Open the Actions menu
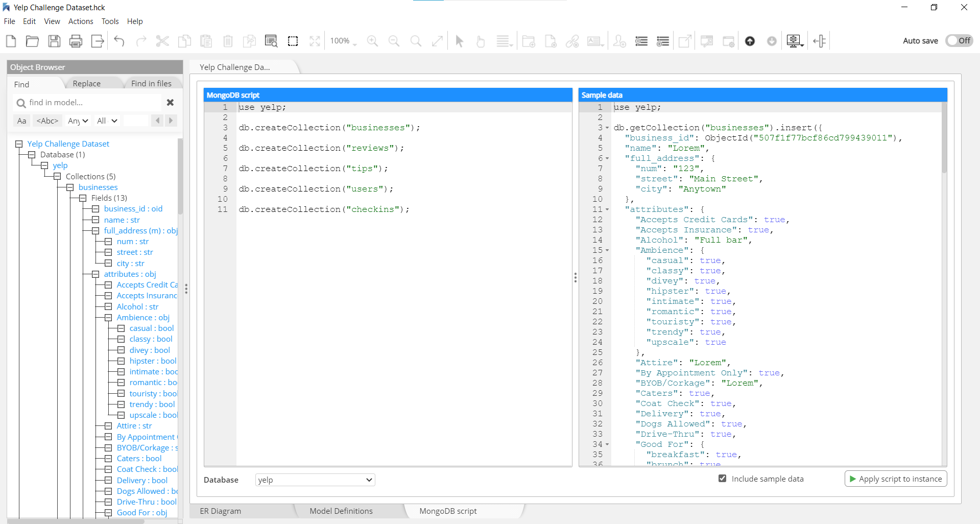980x524 pixels. click(x=81, y=21)
